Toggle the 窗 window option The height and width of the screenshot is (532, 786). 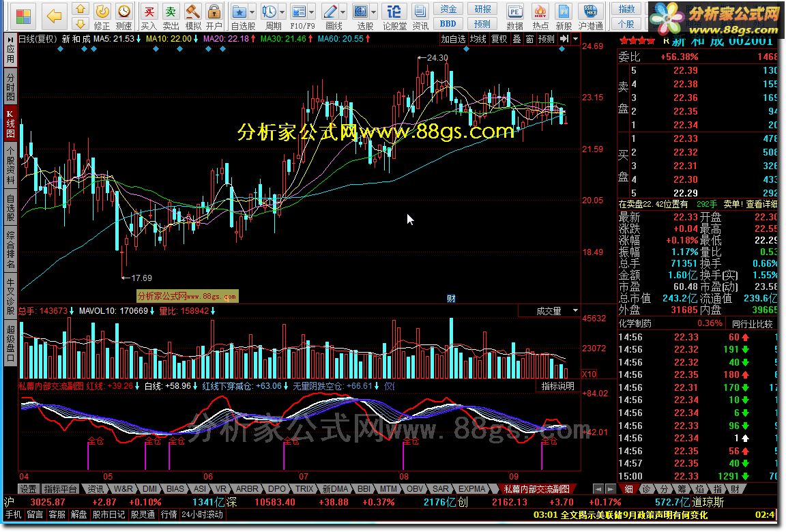coord(530,39)
